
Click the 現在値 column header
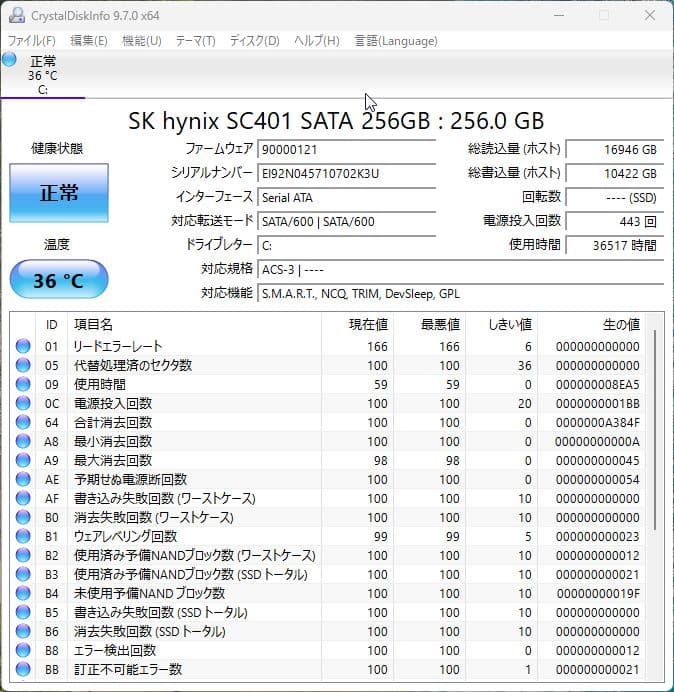click(358, 325)
